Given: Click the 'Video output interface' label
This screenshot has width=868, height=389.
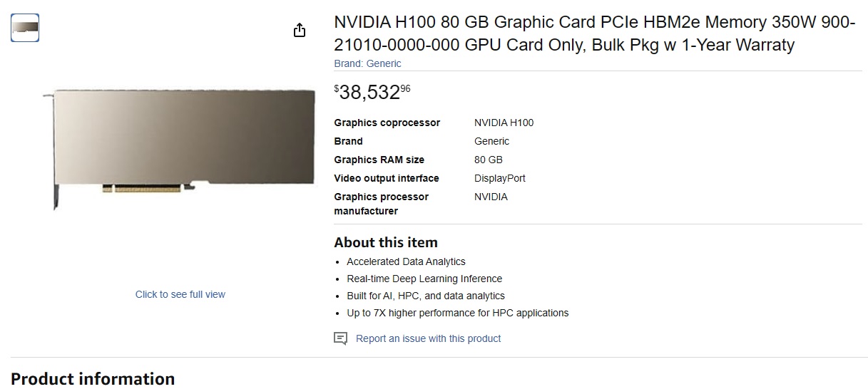Looking at the screenshot, I should pos(386,178).
